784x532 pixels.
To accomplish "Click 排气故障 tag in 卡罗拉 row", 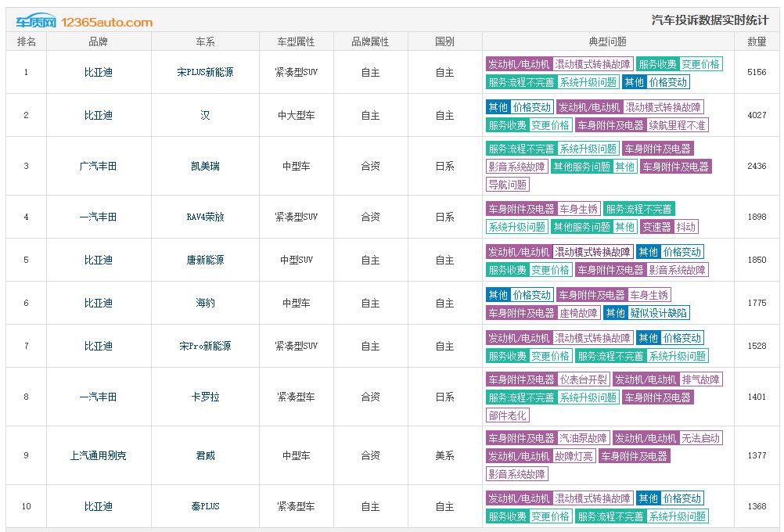I will pyautogui.click(x=700, y=379).
